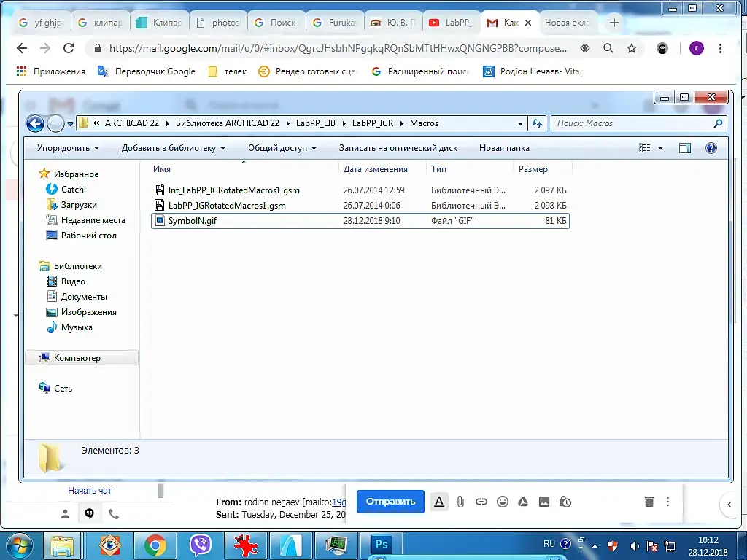
Task: Click the Explorer back navigation arrow
Action: click(35, 124)
